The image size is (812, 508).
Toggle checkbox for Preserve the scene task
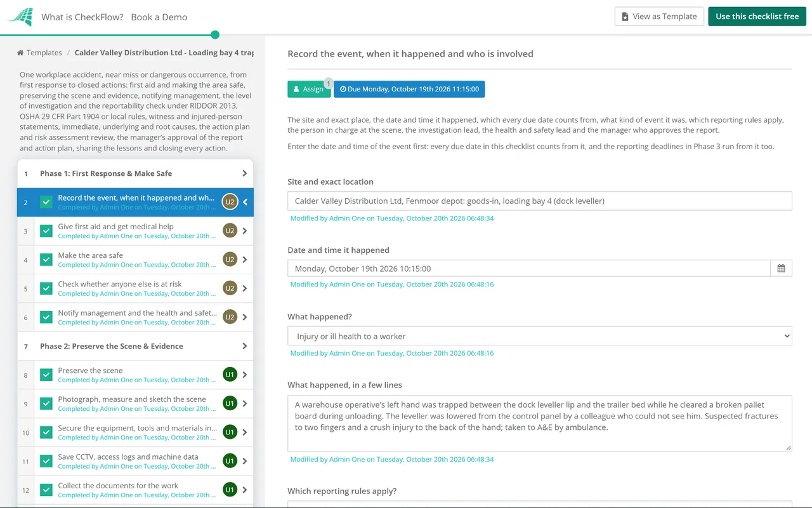pyautogui.click(x=46, y=375)
